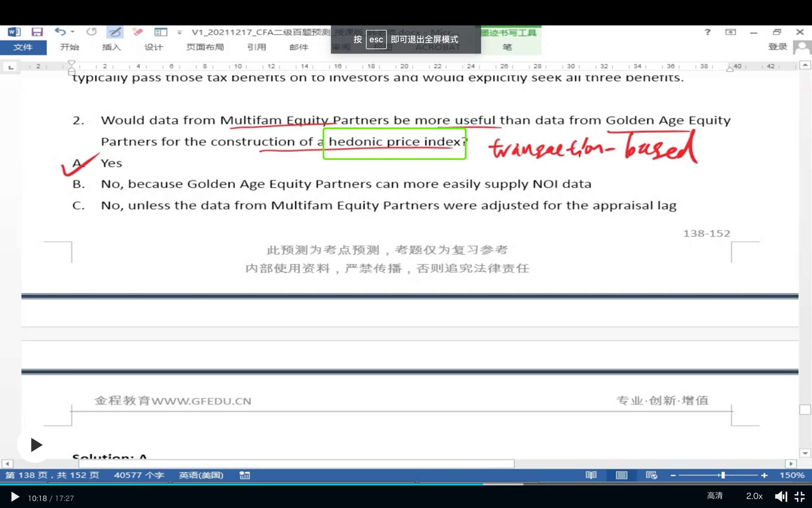Open the 2.0x playback speed selector
812x508 pixels.
[754, 496]
